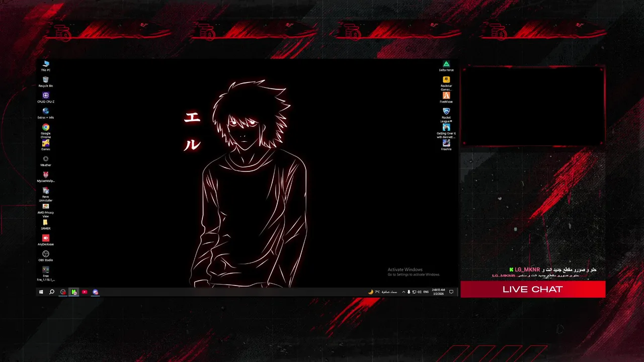This screenshot has width=644, height=362.
Task: Open the SAMER folder
Action: tap(46, 224)
